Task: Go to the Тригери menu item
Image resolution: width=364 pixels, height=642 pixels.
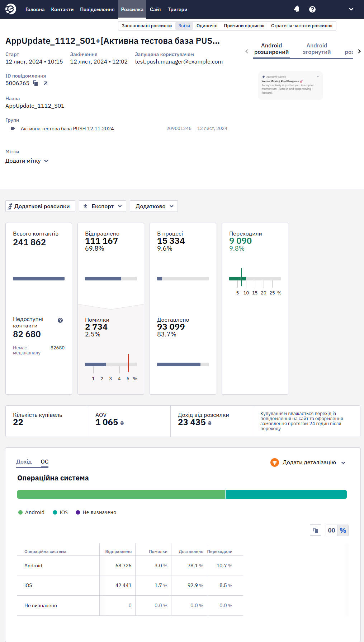Action: pos(178,9)
